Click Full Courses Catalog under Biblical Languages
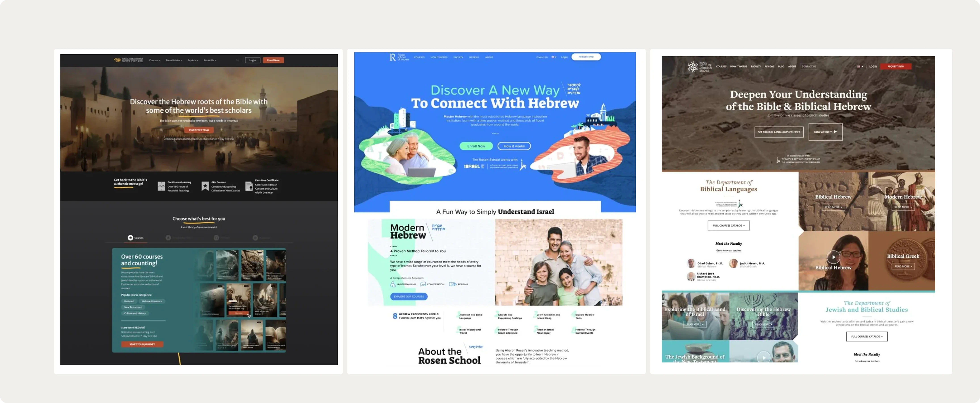This screenshot has width=980, height=403. tap(729, 225)
